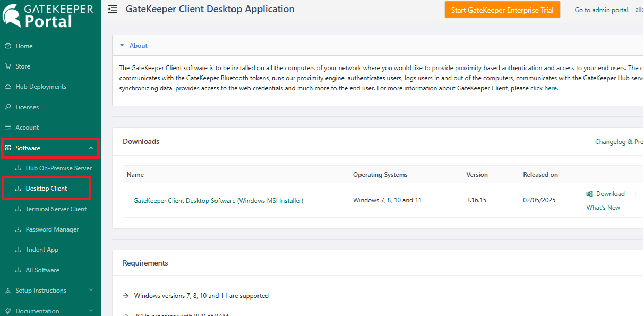Click the Operating Systems column header
This screenshot has height=316, width=644.
coord(380,175)
